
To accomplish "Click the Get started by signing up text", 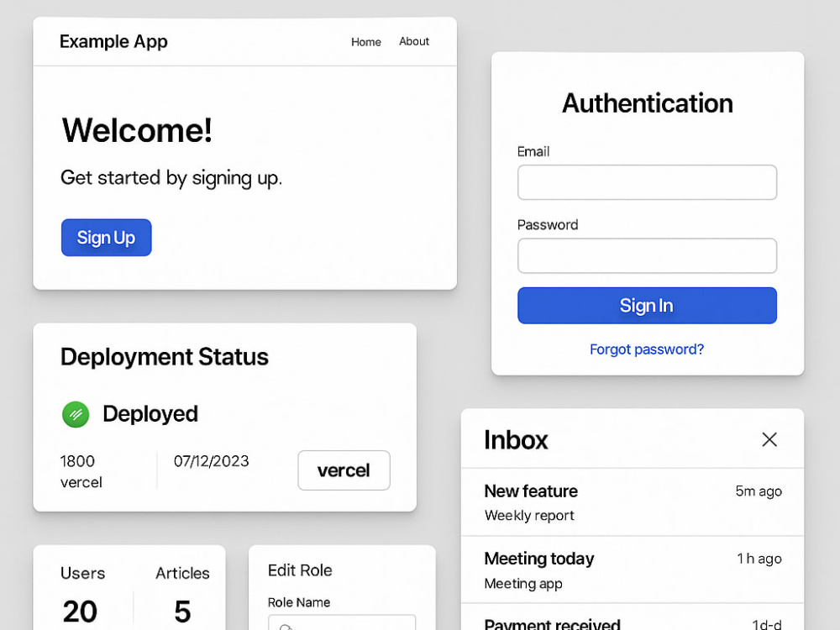I will click(171, 178).
